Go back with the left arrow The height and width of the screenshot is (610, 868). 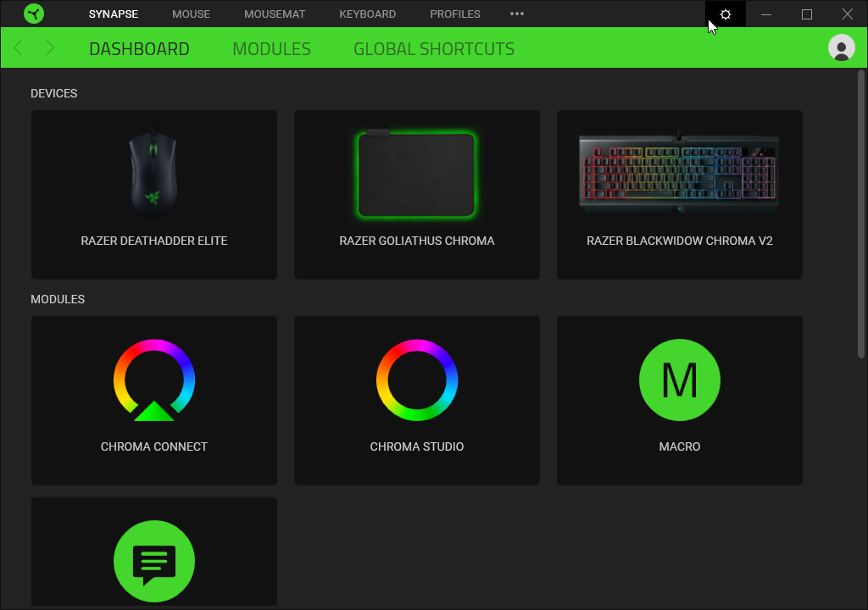19,48
